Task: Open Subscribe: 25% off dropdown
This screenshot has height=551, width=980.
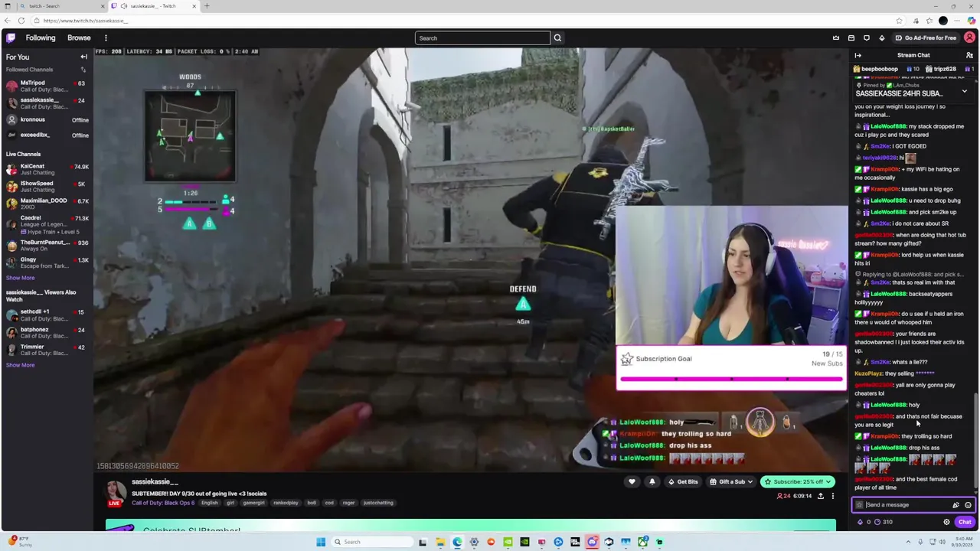Action: point(798,481)
